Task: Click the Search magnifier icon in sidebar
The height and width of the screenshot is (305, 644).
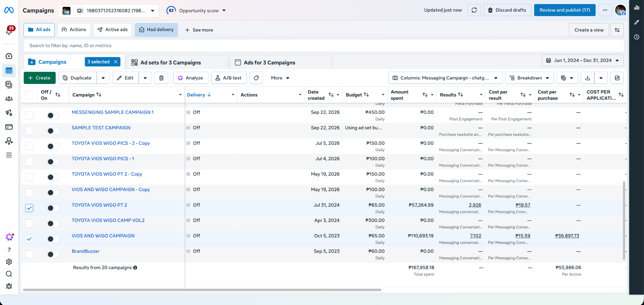Action: [x=9, y=274]
